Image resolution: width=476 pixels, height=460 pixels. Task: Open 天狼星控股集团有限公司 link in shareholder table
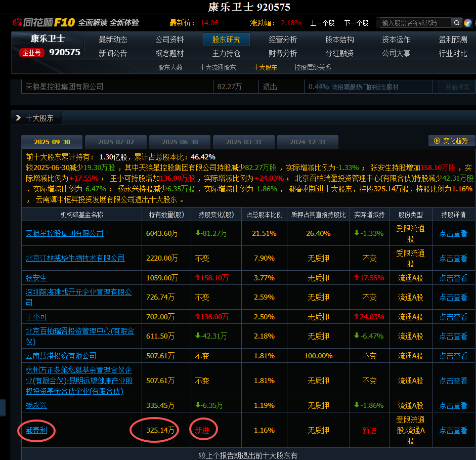click(64, 233)
